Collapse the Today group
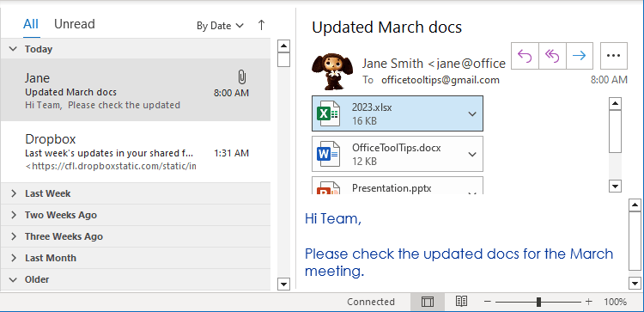The image size is (644, 312). (x=14, y=49)
